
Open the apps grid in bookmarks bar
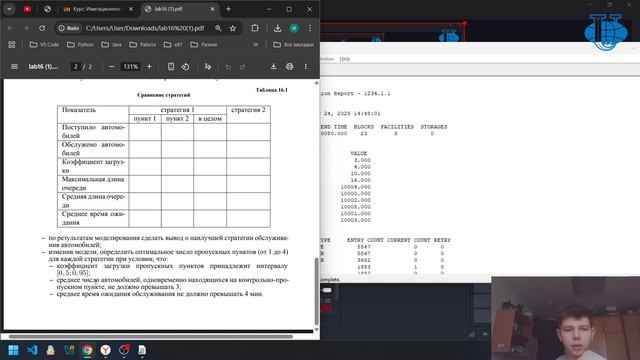click(x=11, y=44)
